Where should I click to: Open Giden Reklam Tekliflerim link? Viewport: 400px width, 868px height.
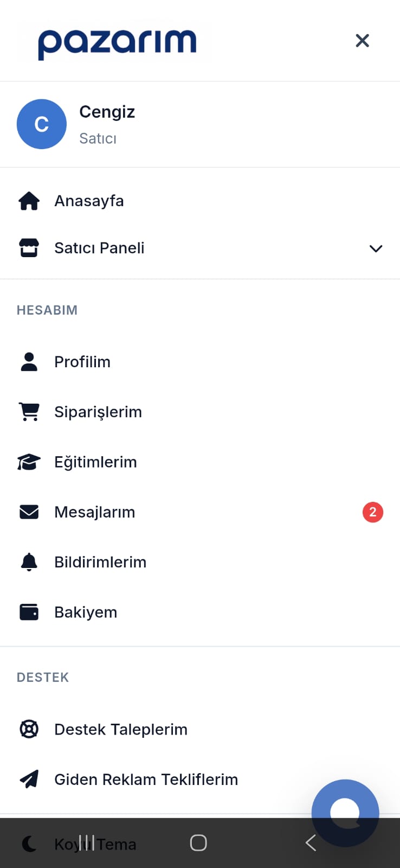point(146,780)
